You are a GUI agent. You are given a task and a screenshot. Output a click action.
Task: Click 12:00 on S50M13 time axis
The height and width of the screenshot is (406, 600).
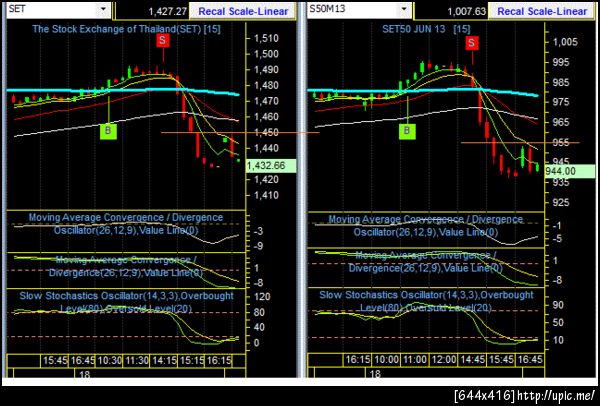(x=444, y=360)
